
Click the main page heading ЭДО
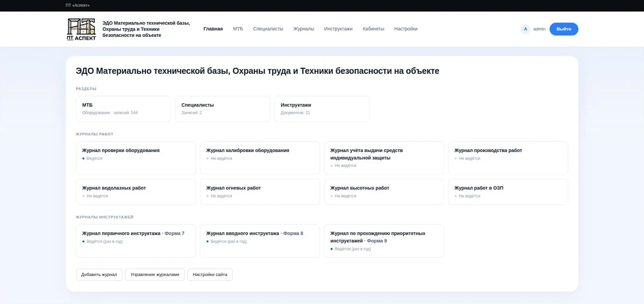point(257,70)
